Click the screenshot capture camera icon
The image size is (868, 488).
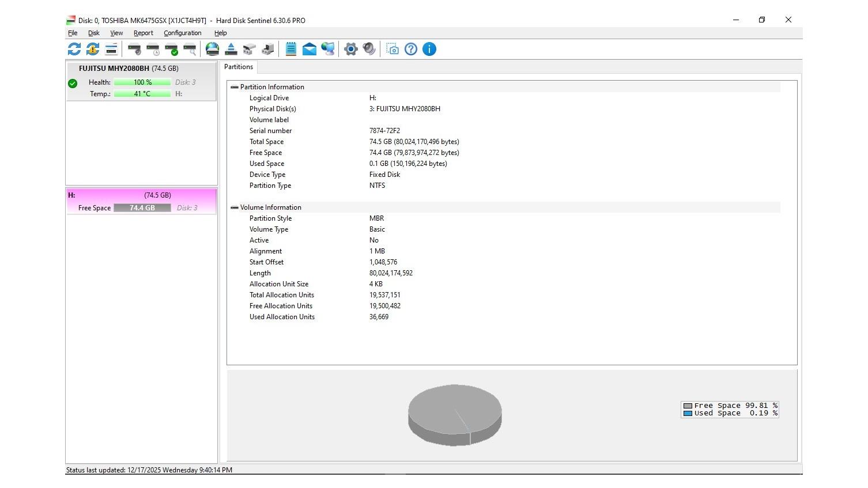pos(393,49)
